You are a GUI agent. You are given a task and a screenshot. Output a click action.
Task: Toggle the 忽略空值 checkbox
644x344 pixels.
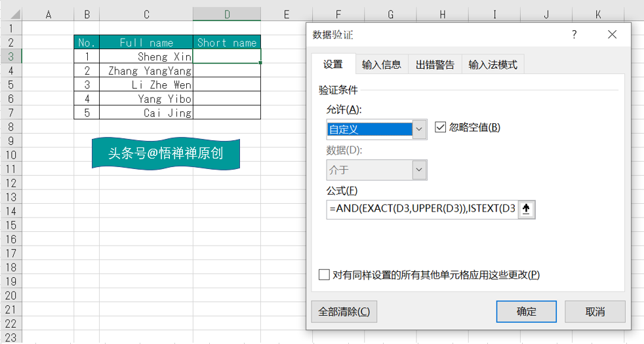tap(440, 127)
